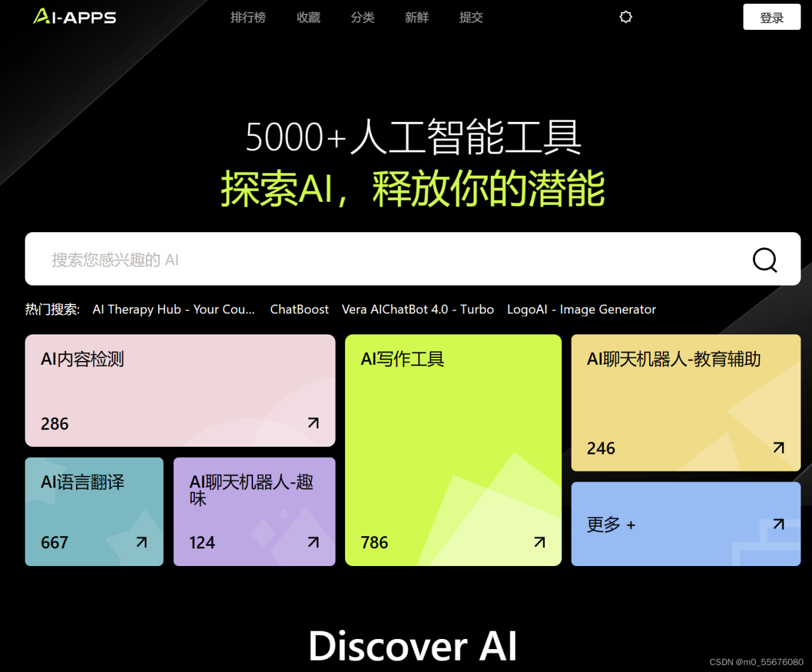Click the 探索AI，释放你的潜能 headline
Viewport: 812px width, 672px height.
tap(413, 188)
